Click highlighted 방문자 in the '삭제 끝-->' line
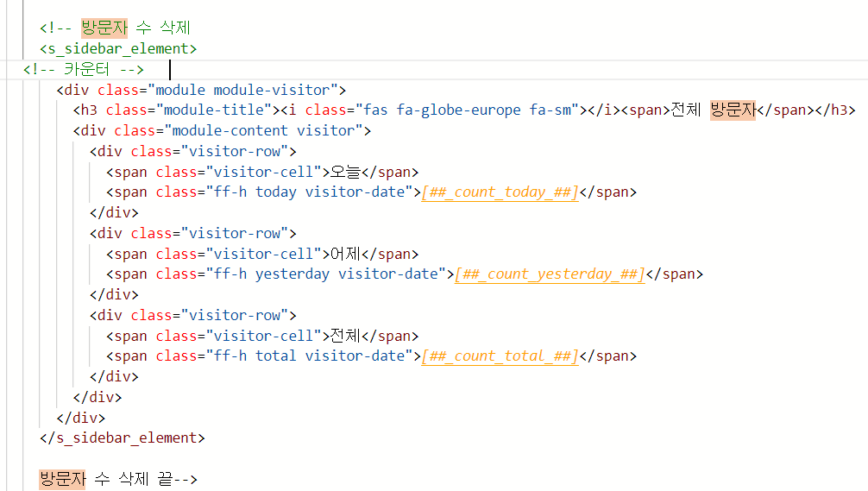 [62, 479]
